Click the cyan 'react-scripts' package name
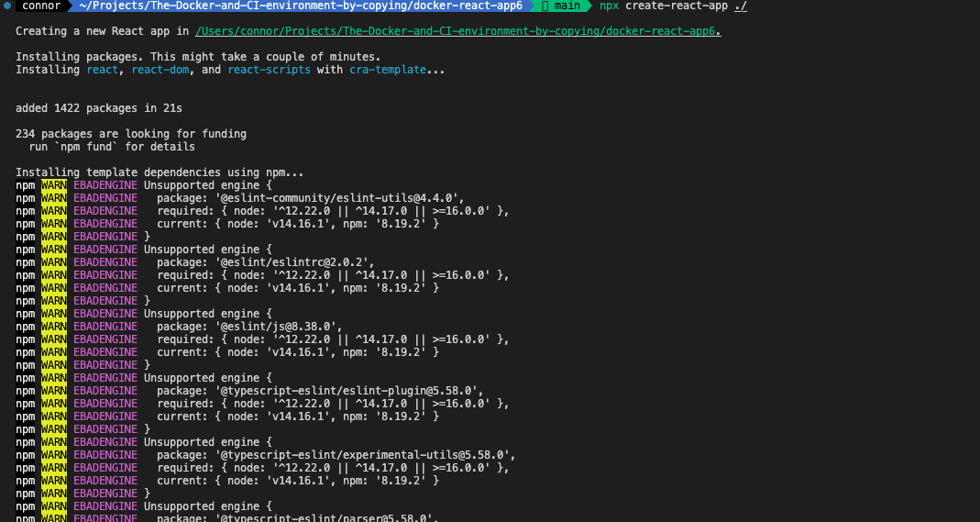The width and height of the screenshot is (980, 522). pos(269,70)
